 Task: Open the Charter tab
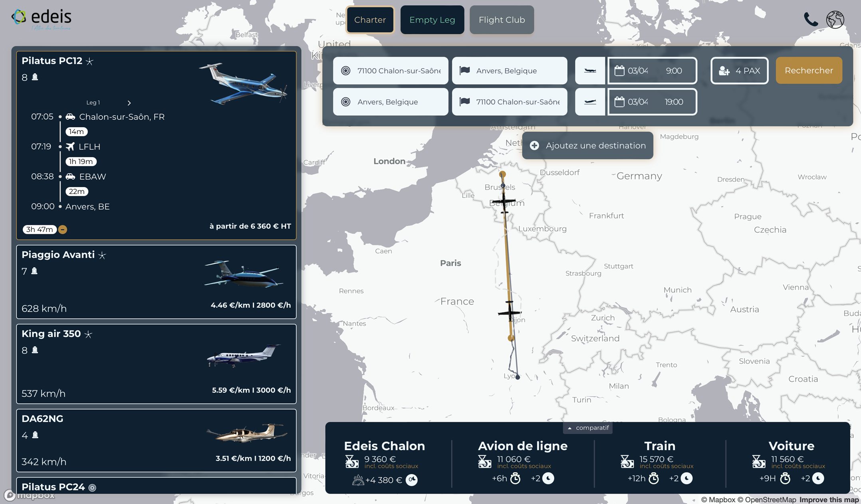[x=370, y=20]
